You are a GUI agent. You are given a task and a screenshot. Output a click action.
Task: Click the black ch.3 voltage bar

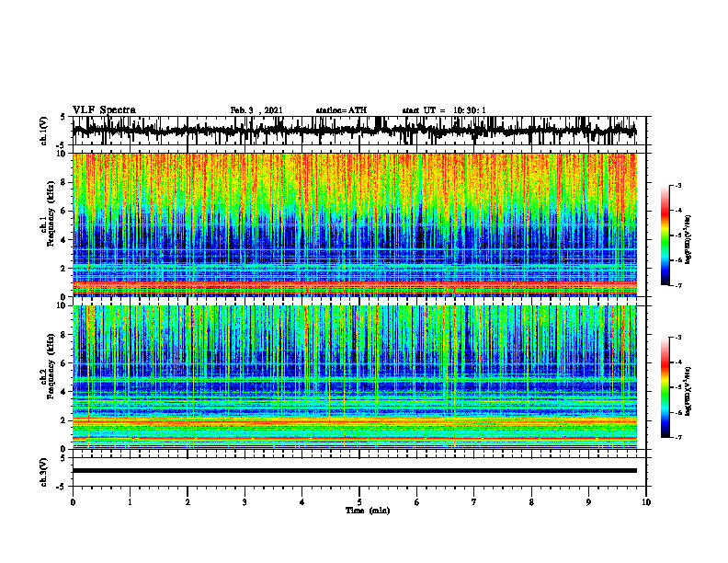click(355, 471)
